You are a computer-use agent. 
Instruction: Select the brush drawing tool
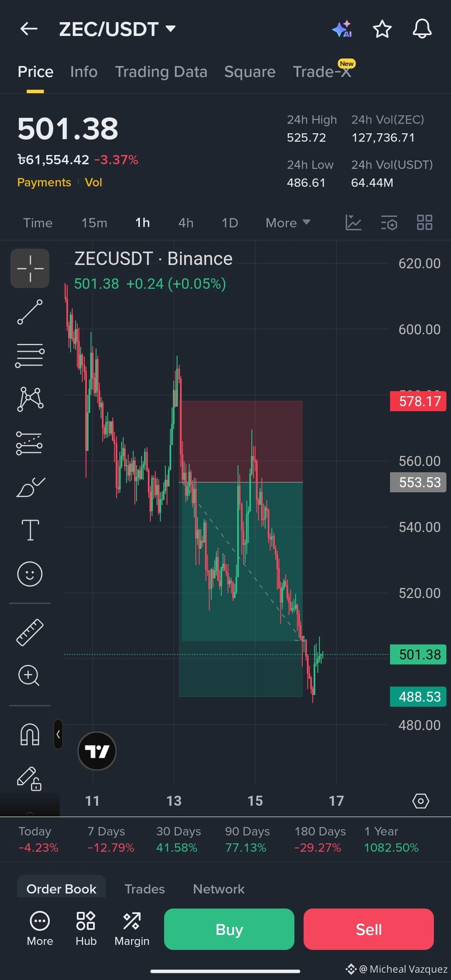click(30, 487)
